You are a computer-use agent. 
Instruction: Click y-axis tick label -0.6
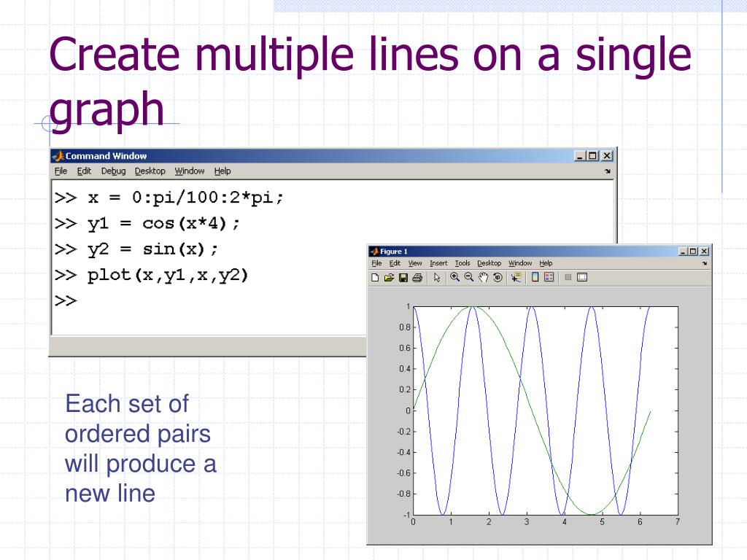click(403, 472)
